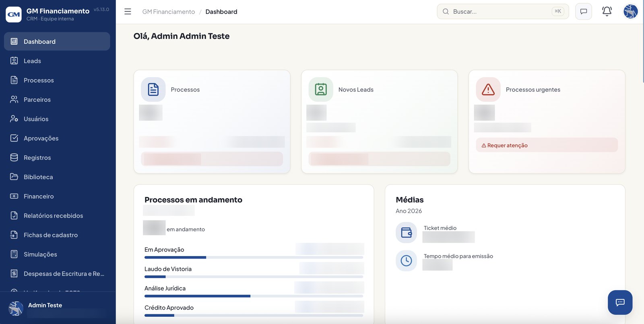This screenshot has height=324, width=644.
Task: Open Fichas de cadastro in the sidebar
Action: click(57, 235)
